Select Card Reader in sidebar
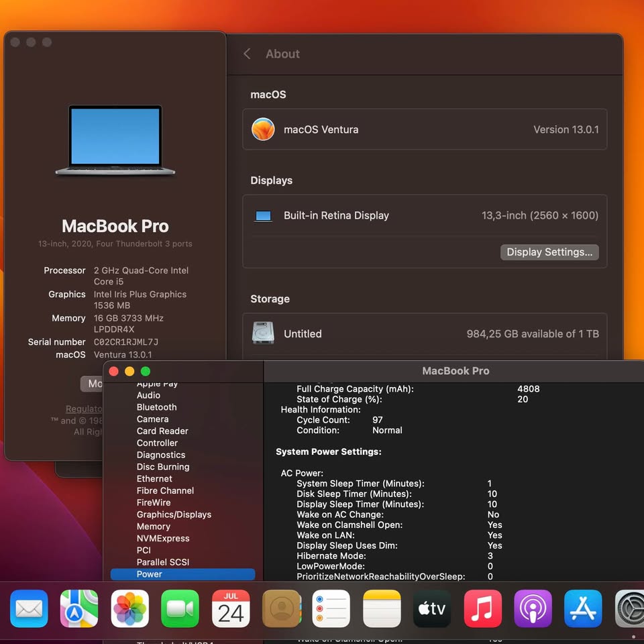Viewport: 644px width, 644px height. 162,431
